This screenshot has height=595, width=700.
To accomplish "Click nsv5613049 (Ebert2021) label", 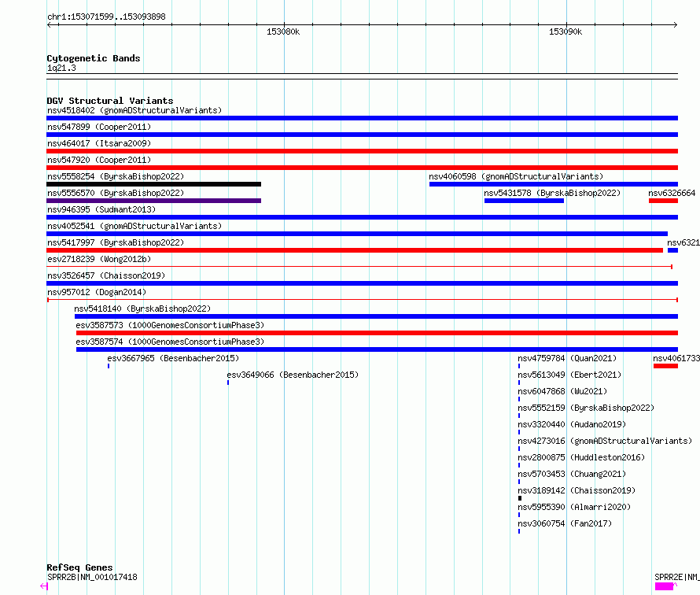I will click(x=569, y=375).
